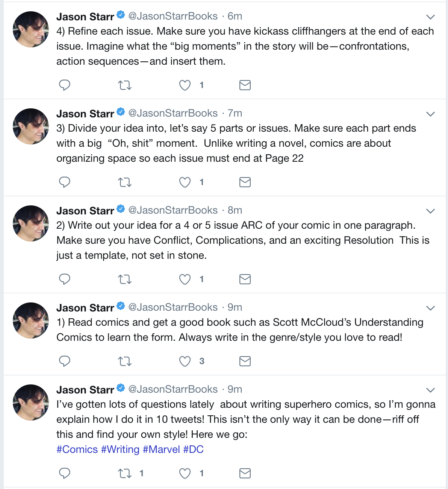
Task: Reply to the 10 tweets intro tweet
Action: [x=65, y=473]
